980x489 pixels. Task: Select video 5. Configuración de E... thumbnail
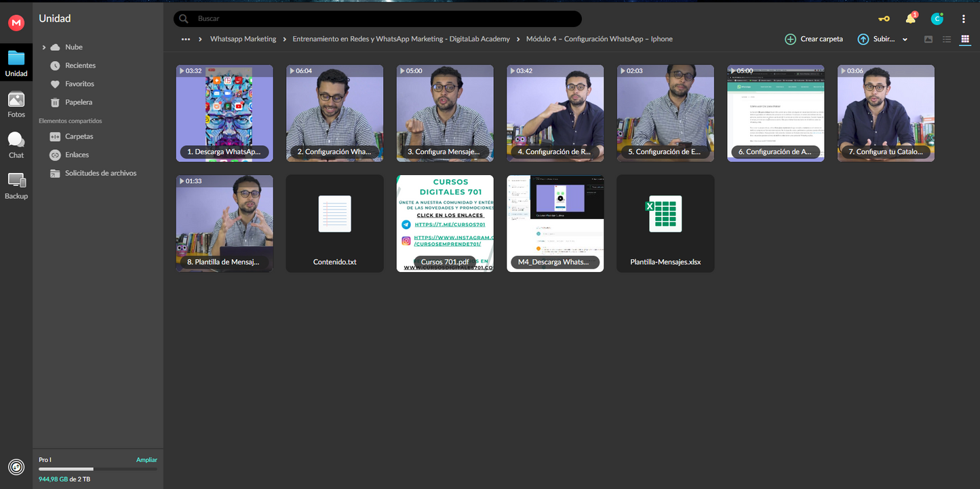tap(665, 113)
